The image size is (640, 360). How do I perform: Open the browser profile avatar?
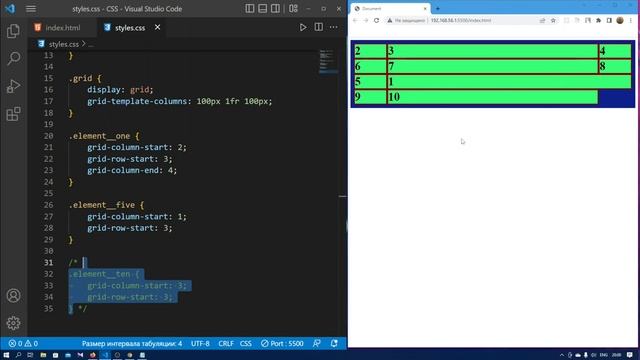coord(620,20)
